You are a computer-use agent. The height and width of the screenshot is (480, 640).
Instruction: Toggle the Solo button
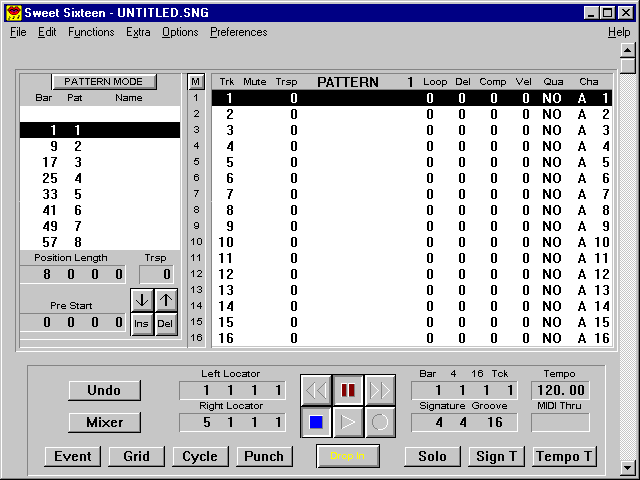tap(433, 456)
